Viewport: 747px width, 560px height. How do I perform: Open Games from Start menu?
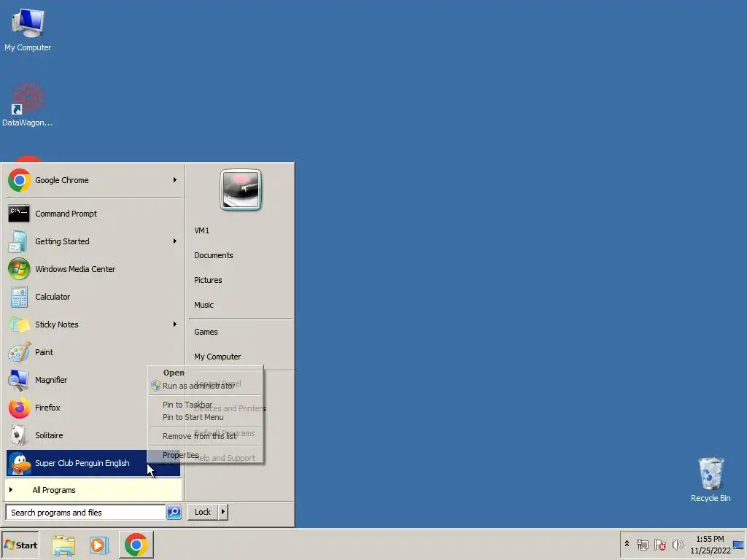pyautogui.click(x=206, y=332)
